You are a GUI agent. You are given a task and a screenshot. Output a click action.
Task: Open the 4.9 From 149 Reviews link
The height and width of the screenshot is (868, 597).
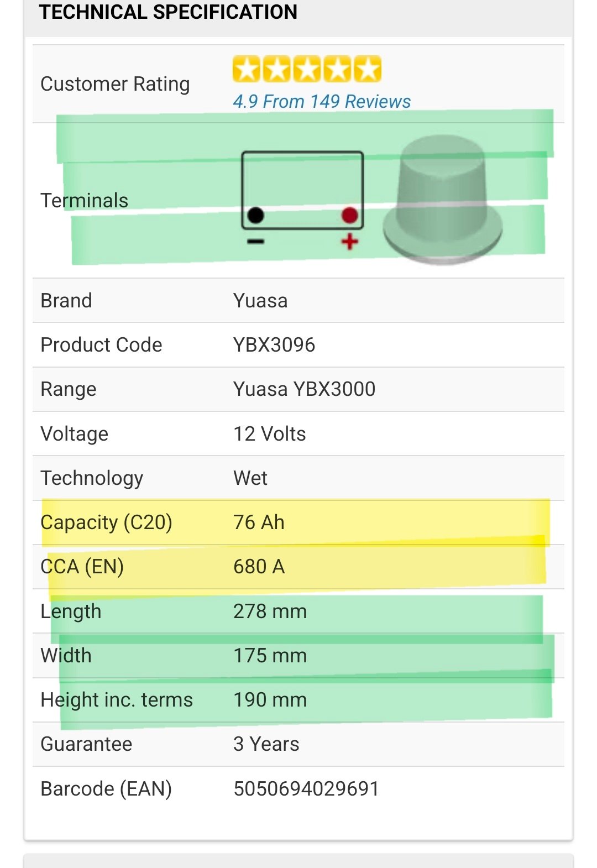click(322, 101)
